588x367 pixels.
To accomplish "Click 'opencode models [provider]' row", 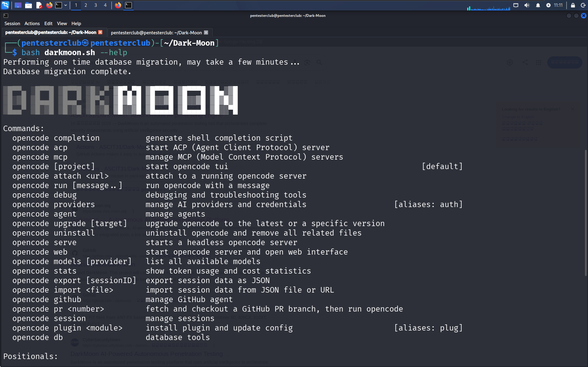I will point(136,261).
